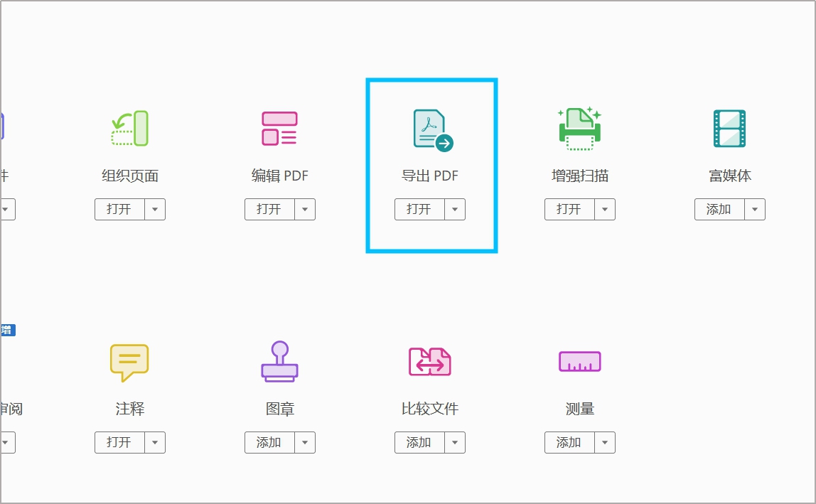Click the 组织页面 label text

click(x=130, y=176)
